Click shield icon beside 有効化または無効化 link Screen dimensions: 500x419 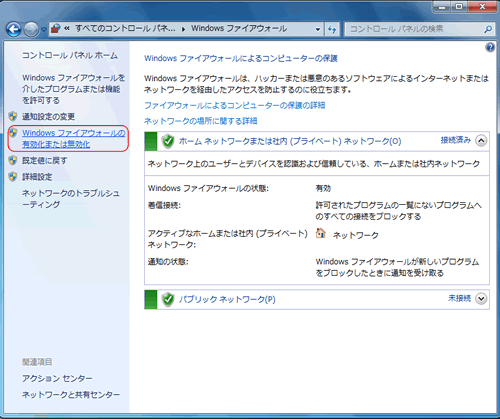13,133
